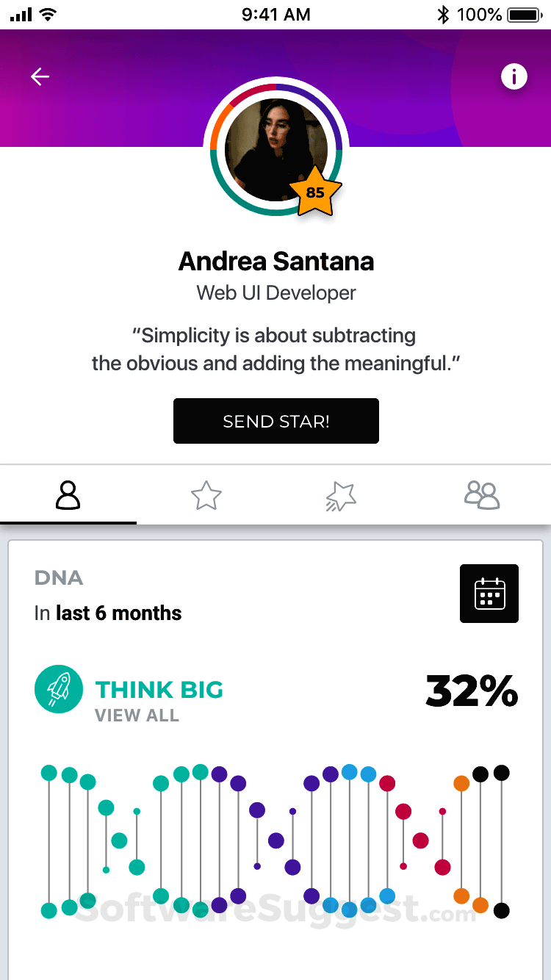Tap the teal rocket Think Big icon
This screenshot has width=551, height=980.
[x=59, y=689]
